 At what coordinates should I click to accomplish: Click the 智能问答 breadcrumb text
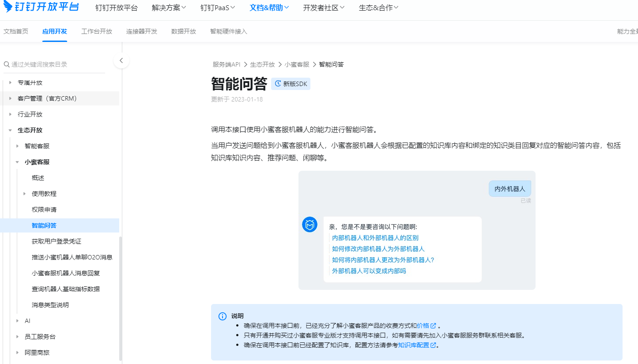pyautogui.click(x=331, y=64)
